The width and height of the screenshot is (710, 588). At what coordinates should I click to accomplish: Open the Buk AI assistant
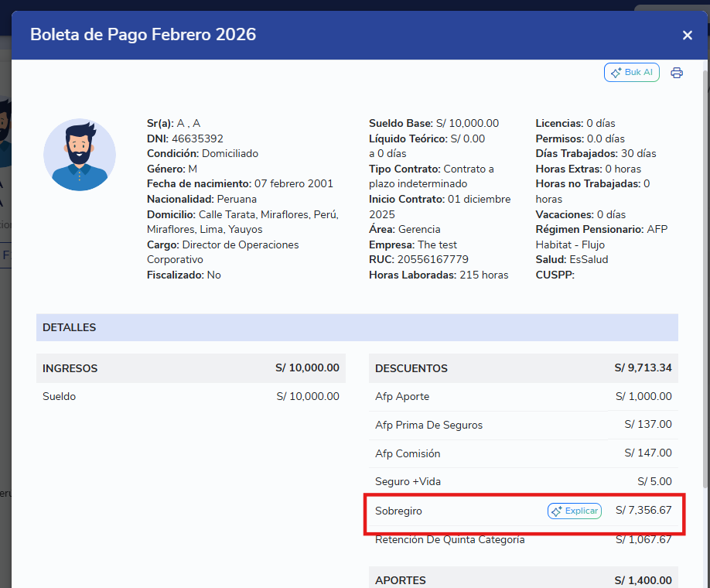631,73
